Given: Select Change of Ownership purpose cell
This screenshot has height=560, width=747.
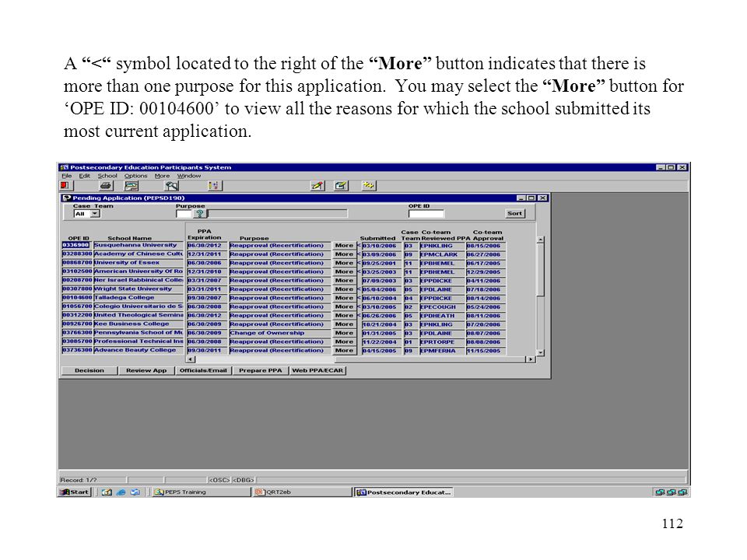Looking at the screenshot, I should pyautogui.click(x=279, y=333).
